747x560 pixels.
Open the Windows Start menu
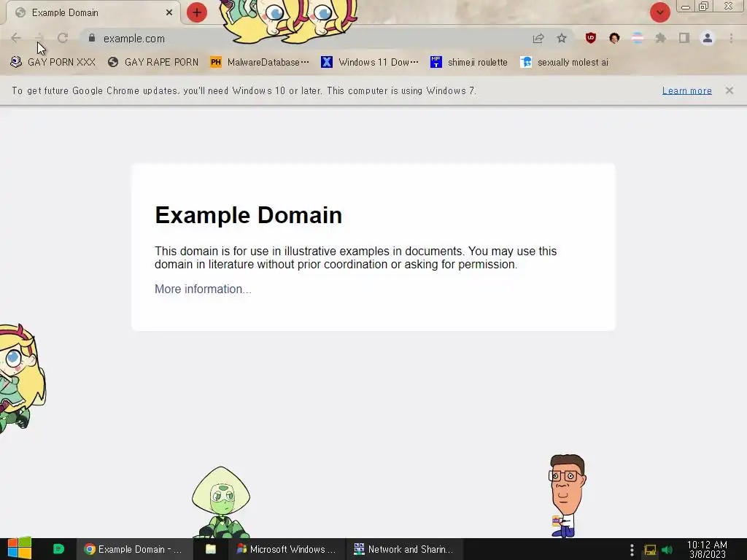click(19, 548)
